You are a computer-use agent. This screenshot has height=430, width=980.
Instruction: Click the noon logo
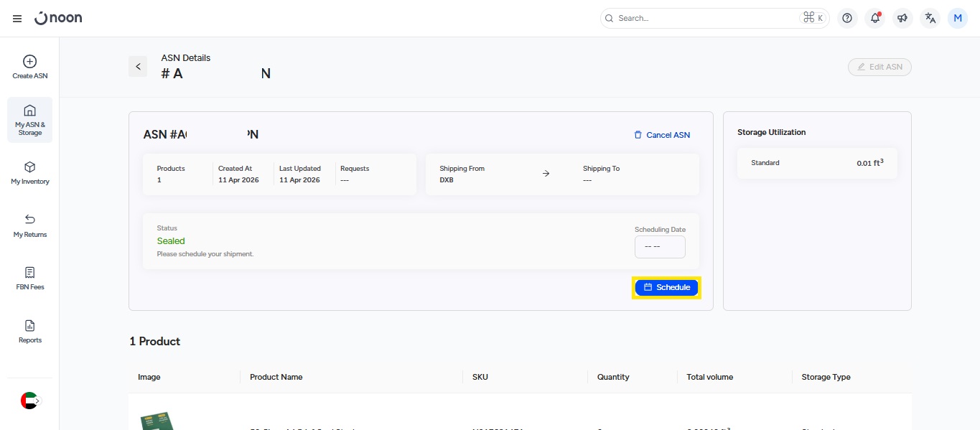58,18
